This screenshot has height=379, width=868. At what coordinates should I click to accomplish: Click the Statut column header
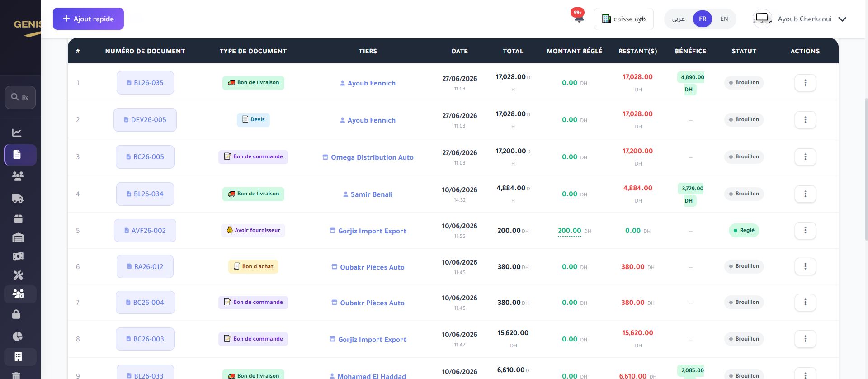744,51
